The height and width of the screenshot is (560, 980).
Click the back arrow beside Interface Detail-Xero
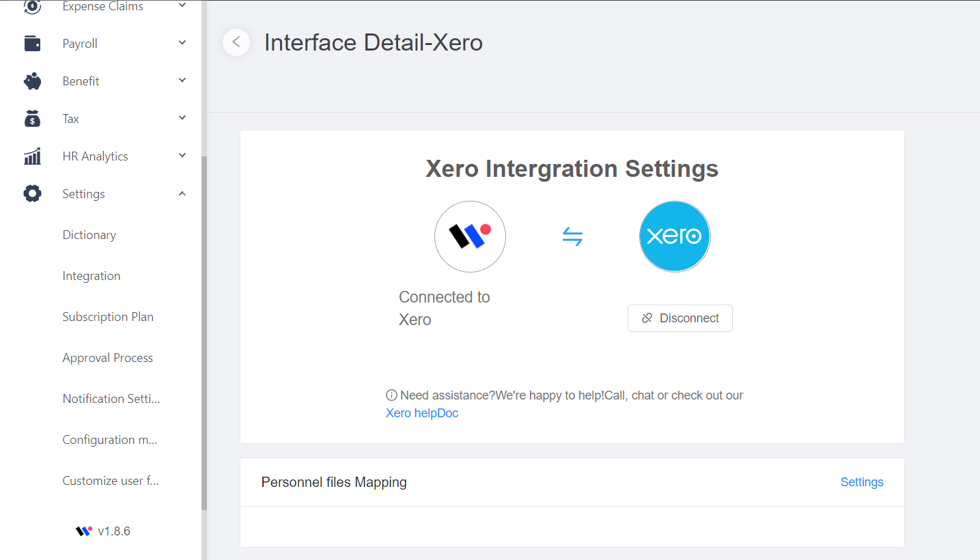tap(236, 42)
